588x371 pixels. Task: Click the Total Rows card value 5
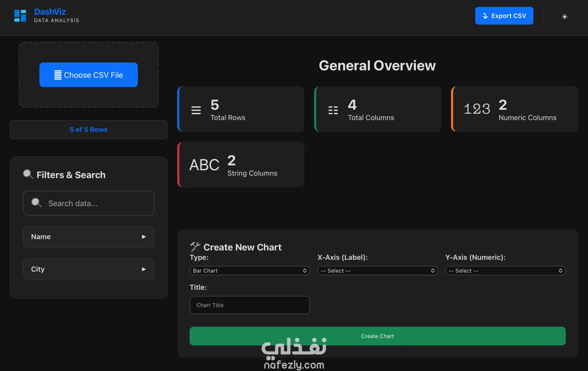click(x=215, y=105)
